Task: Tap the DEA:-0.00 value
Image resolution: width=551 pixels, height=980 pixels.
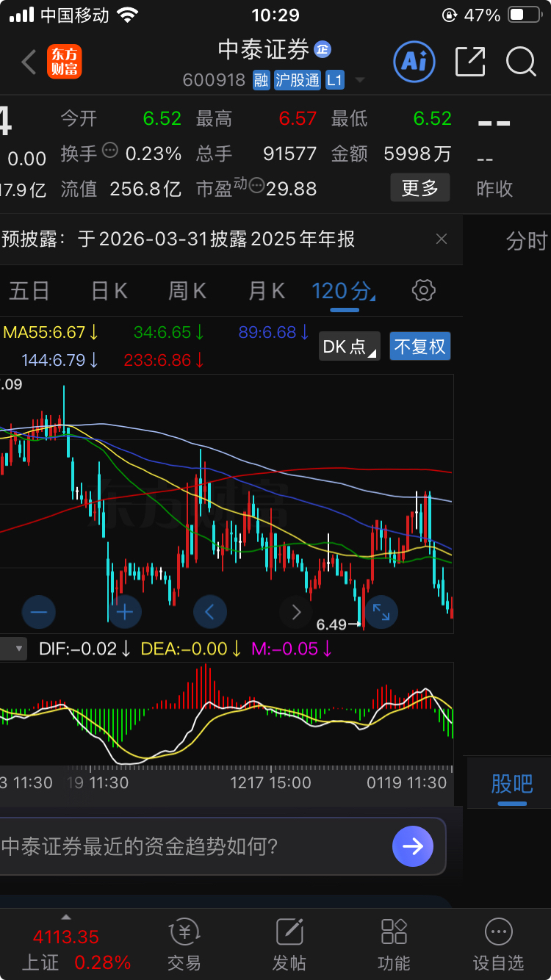Action: coord(191,649)
